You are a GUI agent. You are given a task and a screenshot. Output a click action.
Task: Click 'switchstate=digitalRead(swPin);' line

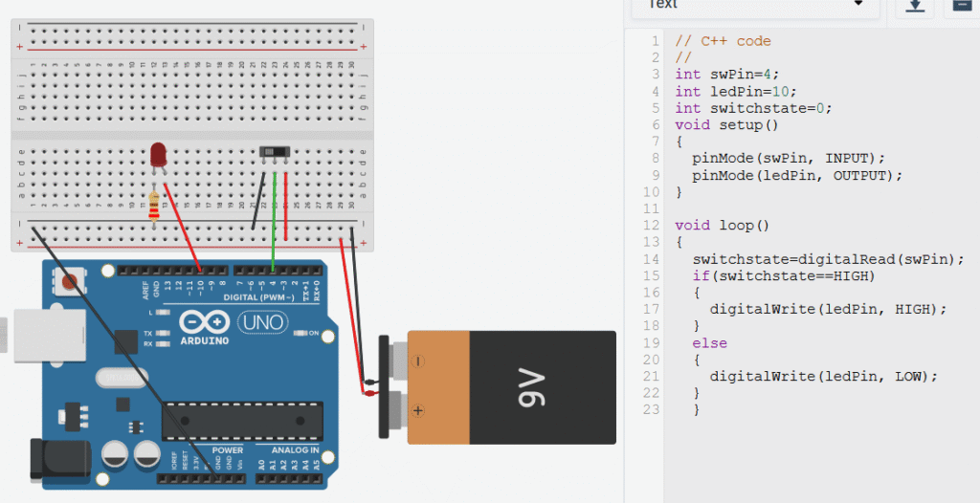[829, 259]
